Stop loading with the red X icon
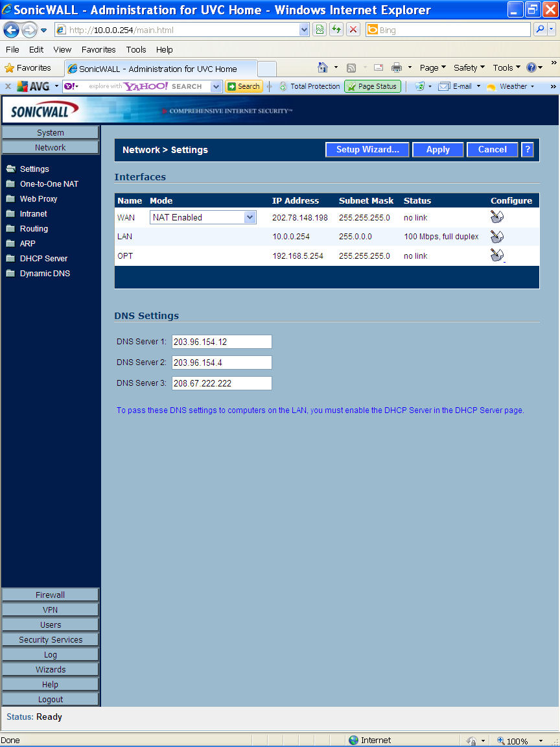560x747 pixels. point(353,30)
